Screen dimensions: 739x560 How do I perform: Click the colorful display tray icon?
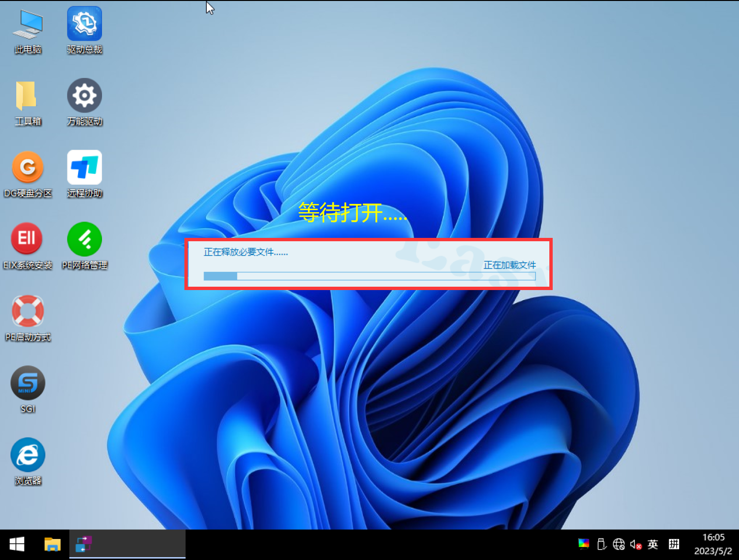[583, 544]
